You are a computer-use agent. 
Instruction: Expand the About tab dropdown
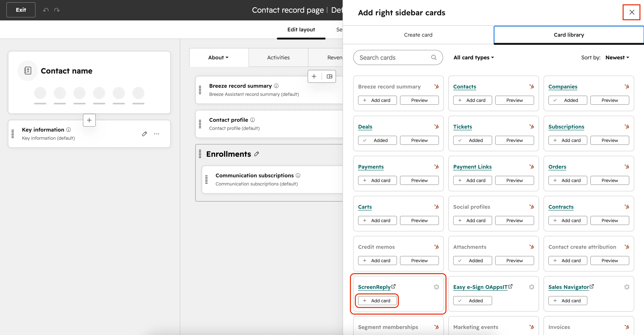tap(219, 57)
